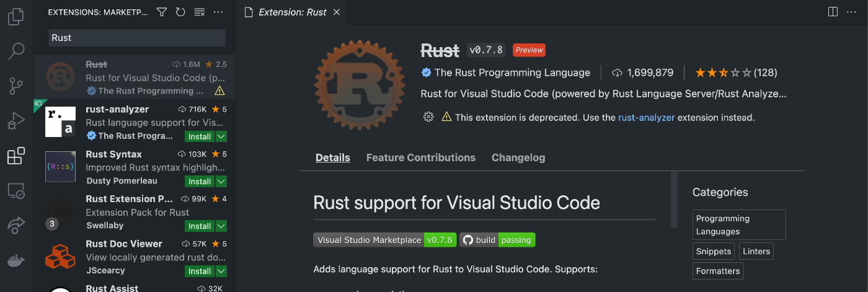
Task: Select Rust Assist in the results list
Action: tap(134, 285)
